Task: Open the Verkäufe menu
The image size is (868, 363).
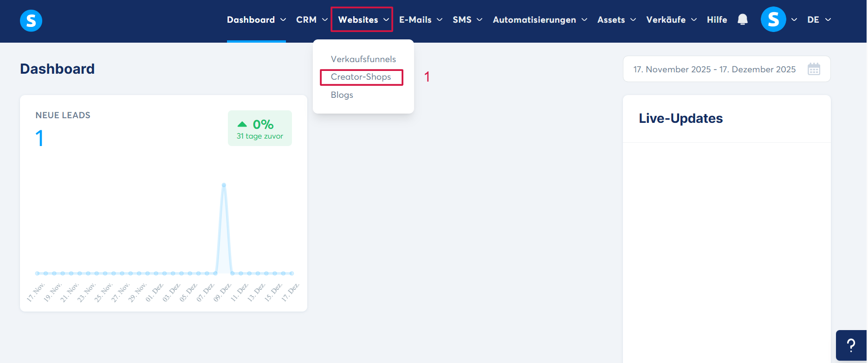Action: point(671,19)
